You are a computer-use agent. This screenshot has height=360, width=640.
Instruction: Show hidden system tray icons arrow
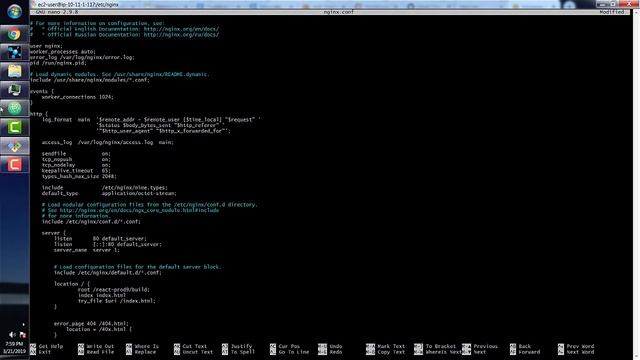click(x=23, y=325)
